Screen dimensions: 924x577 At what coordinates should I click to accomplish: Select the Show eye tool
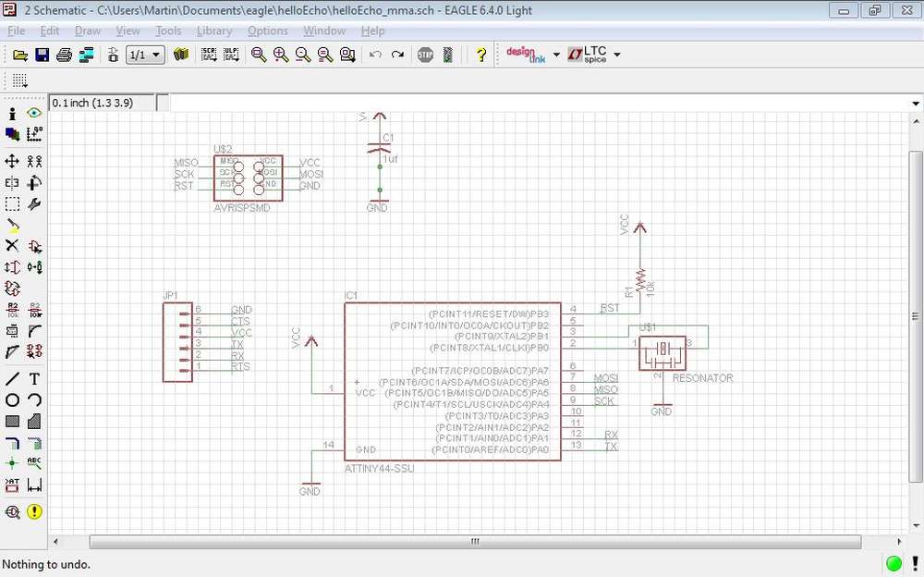pos(35,113)
